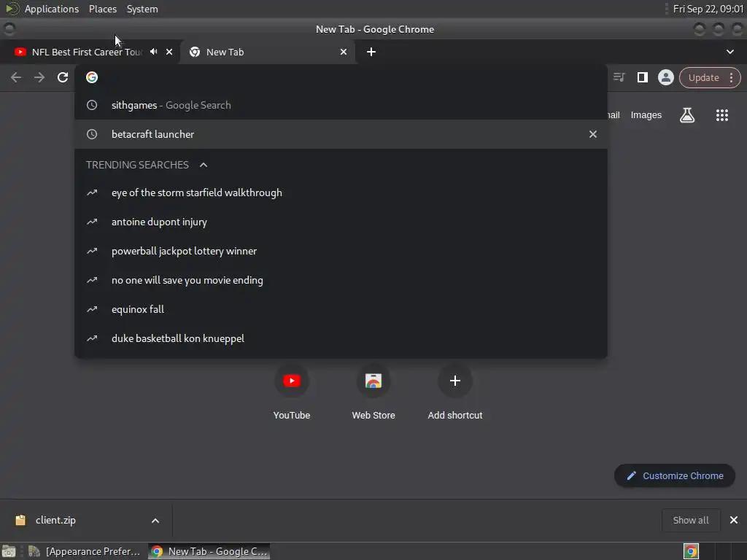Select equinox fall trending search
Image resolution: width=747 pixels, height=560 pixels.
[x=341, y=309]
